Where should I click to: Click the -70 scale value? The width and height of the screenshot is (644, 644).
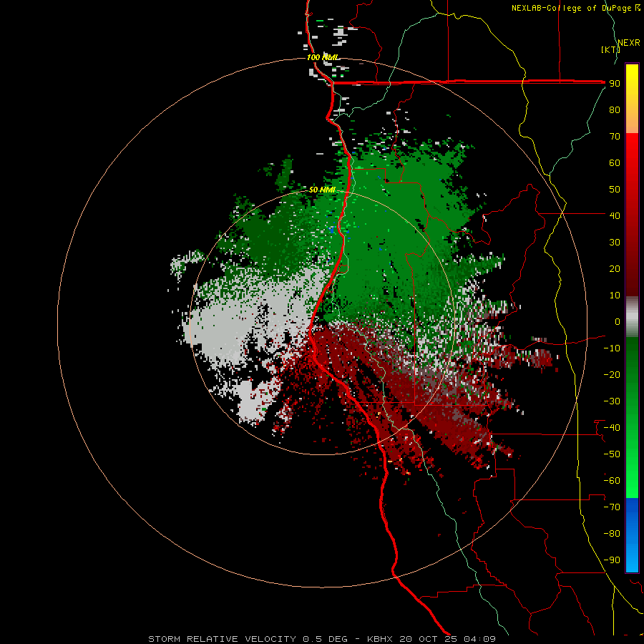click(x=612, y=507)
